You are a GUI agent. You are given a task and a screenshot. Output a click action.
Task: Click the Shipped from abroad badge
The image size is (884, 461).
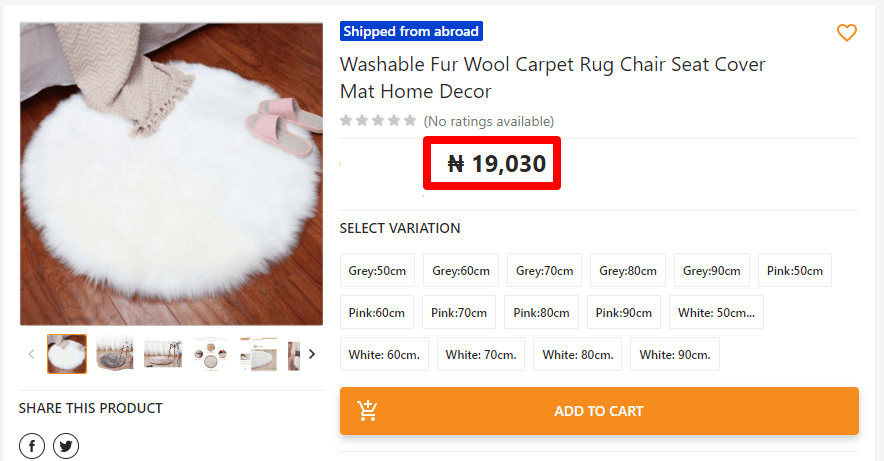coord(411,31)
